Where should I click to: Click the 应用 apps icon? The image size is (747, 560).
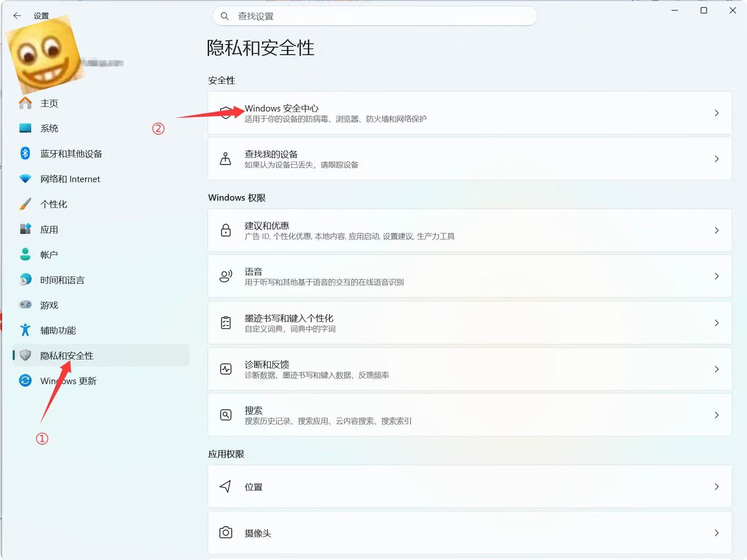[25, 229]
